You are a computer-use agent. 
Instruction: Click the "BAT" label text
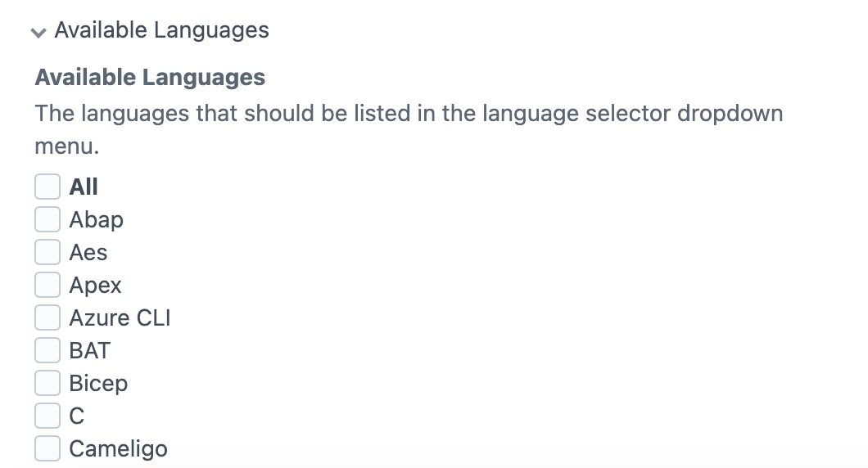pyautogui.click(x=90, y=350)
